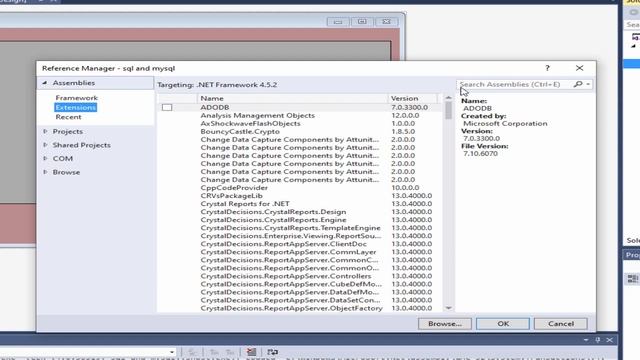Click the Cancel button
The width and height of the screenshot is (640, 360).
pos(560,324)
